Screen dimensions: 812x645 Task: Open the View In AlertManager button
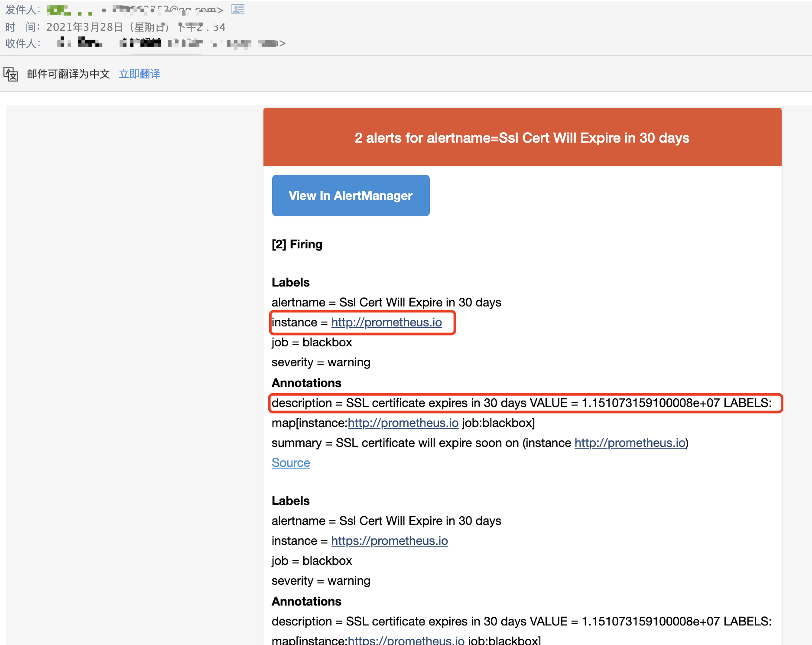[x=351, y=195]
